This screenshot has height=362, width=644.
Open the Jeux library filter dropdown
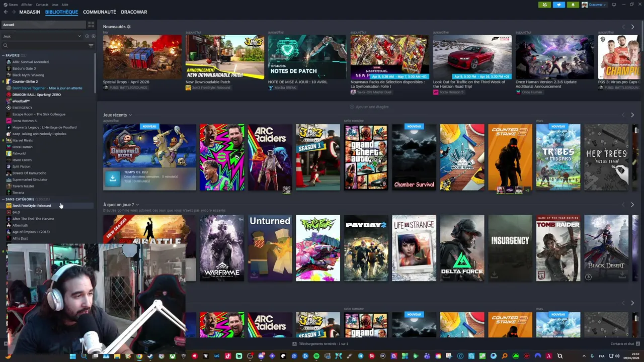[x=42, y=36]
